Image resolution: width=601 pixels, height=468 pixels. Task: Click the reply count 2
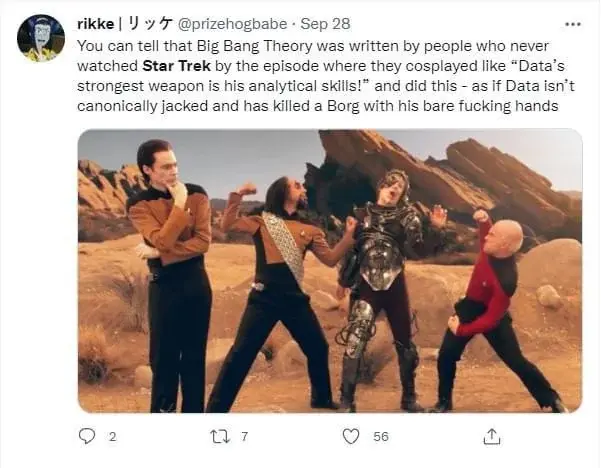point(112,437)
